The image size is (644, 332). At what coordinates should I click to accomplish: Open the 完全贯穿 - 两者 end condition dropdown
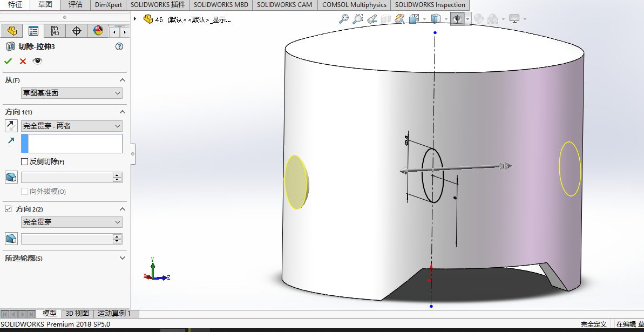(x=71, y=126)
